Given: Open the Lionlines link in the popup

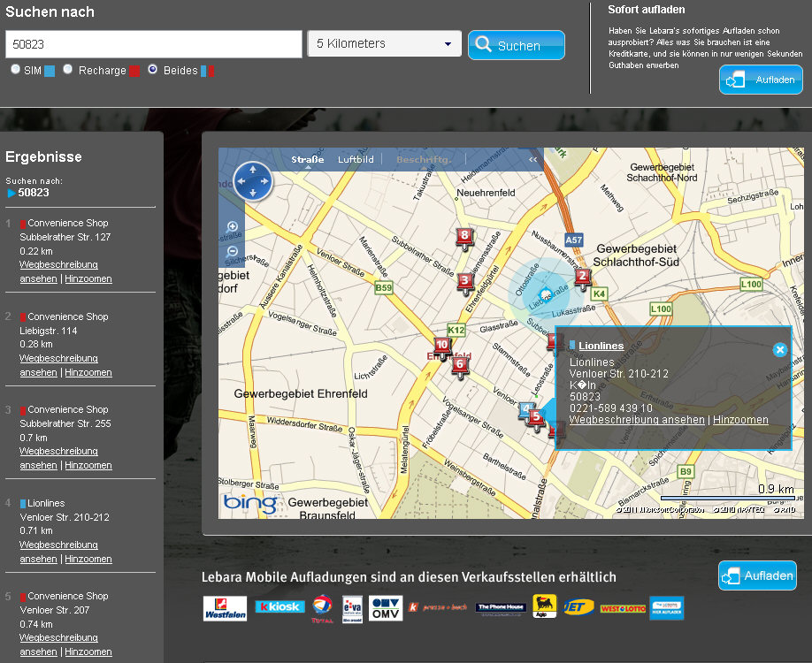Looking at the screenshot, I should pyautogui.click(x=601, y=346).
